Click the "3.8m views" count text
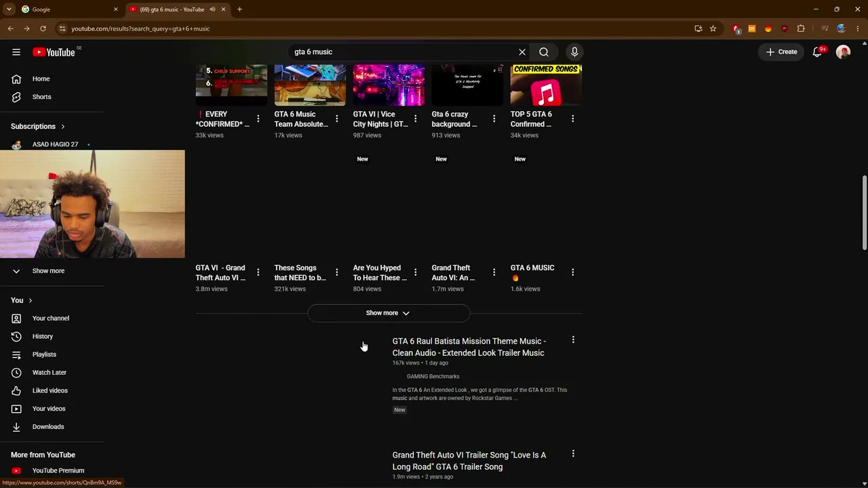 click(x=212, y=289)
